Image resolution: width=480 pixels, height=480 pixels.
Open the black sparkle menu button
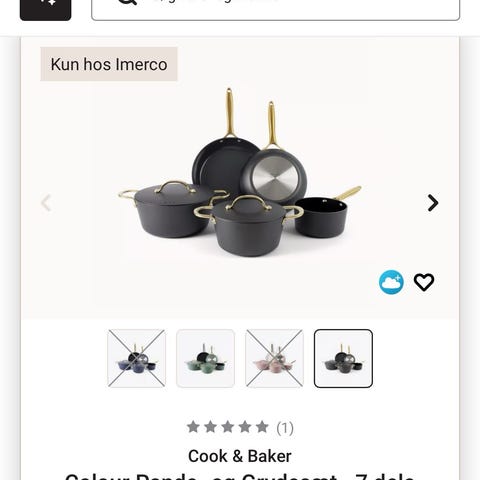[45, 8]
